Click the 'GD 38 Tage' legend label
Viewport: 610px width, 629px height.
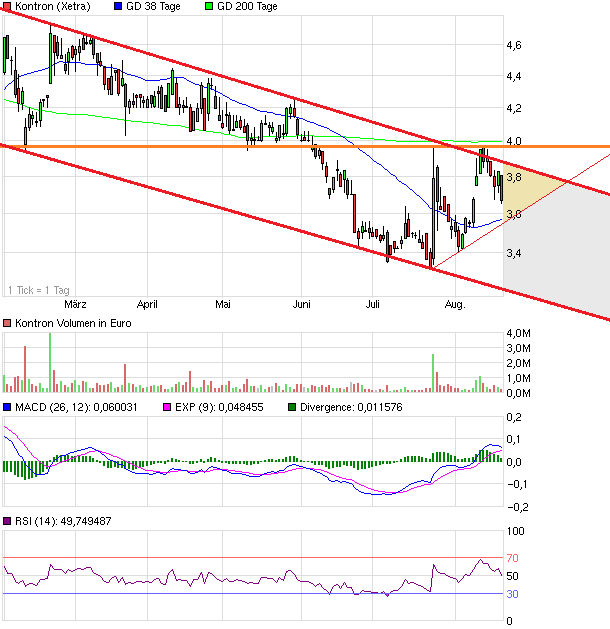coord(153,6)
